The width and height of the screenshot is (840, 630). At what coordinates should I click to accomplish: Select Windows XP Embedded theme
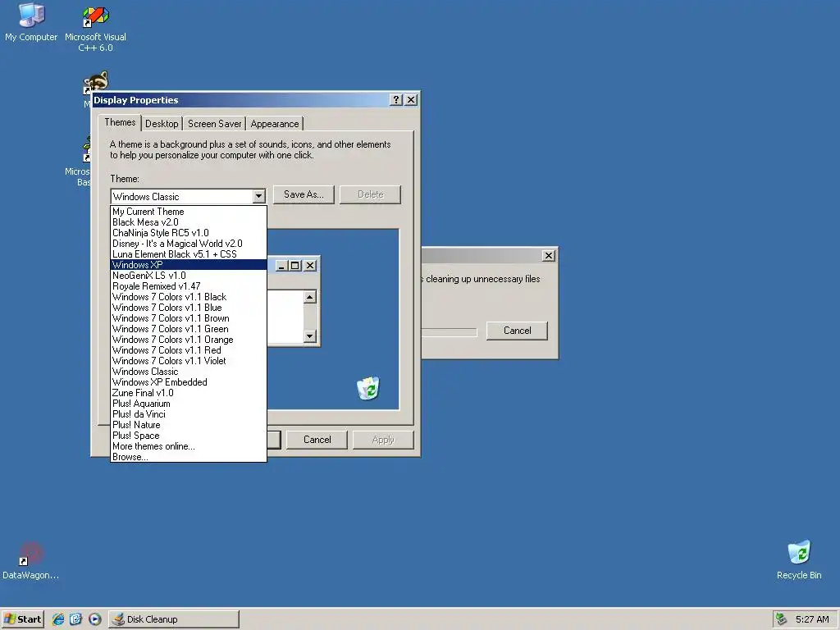pyautogui.click(x=189, y=382)
